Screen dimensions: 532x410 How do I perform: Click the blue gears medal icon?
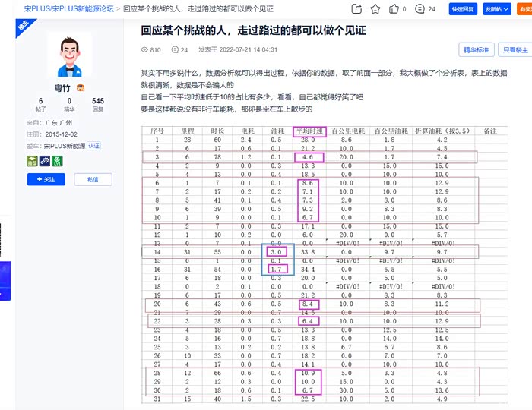click(x=44, y=161)
